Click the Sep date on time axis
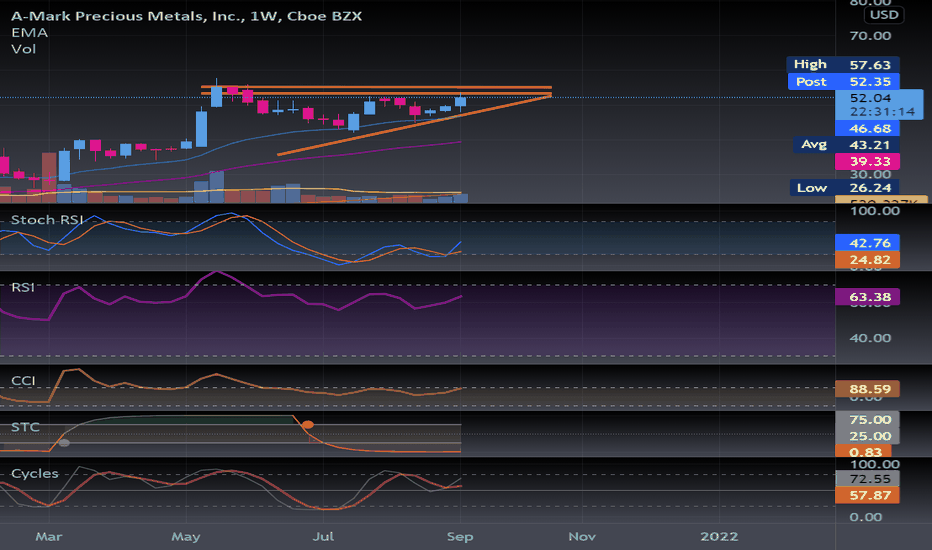Viewport: 932px width, 550px height. pos(460,537)
